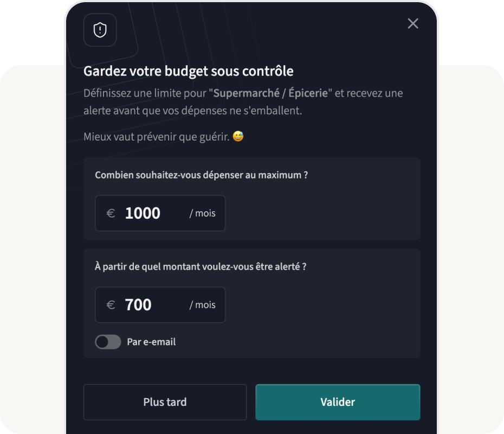Edit the 1000 maximum spending amount
Screen dimensions: 504x434
pyautogui.click(x=143, y=213)
